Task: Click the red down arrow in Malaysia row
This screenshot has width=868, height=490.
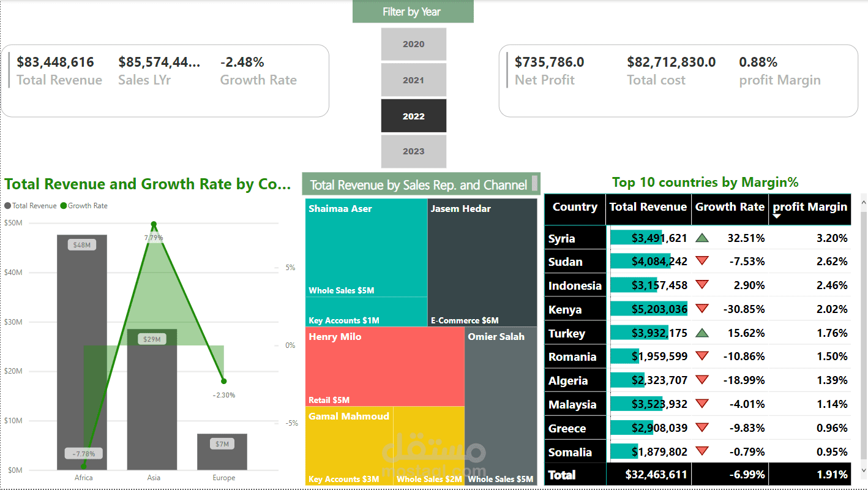Action: (702, 404)
